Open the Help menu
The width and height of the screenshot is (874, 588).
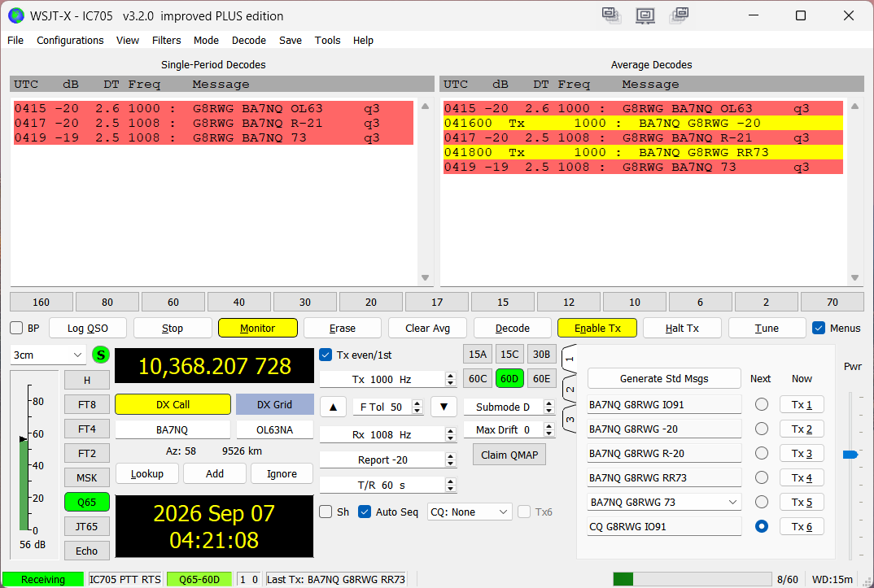pyautogui.click(x=363, y=40)
